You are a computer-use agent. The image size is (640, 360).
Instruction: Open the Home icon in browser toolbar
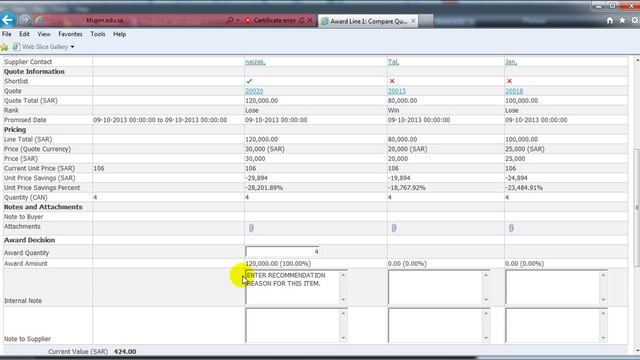coord(610,20)
